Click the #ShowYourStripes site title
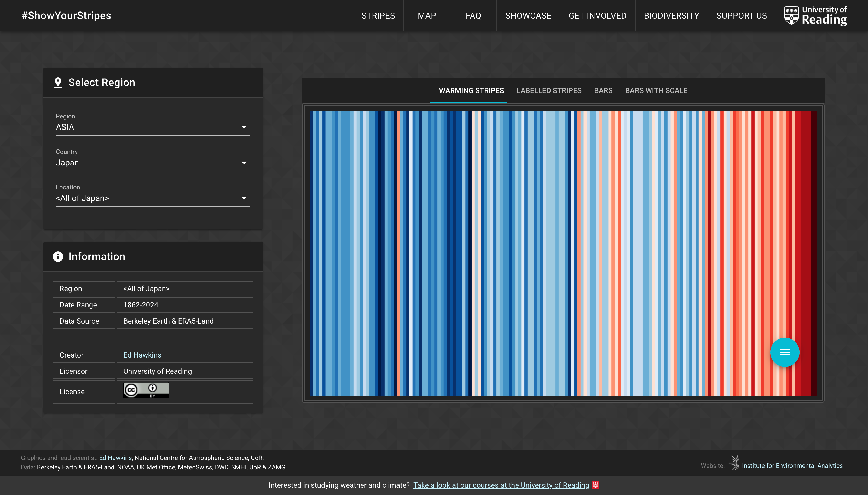 click(66, 16)
